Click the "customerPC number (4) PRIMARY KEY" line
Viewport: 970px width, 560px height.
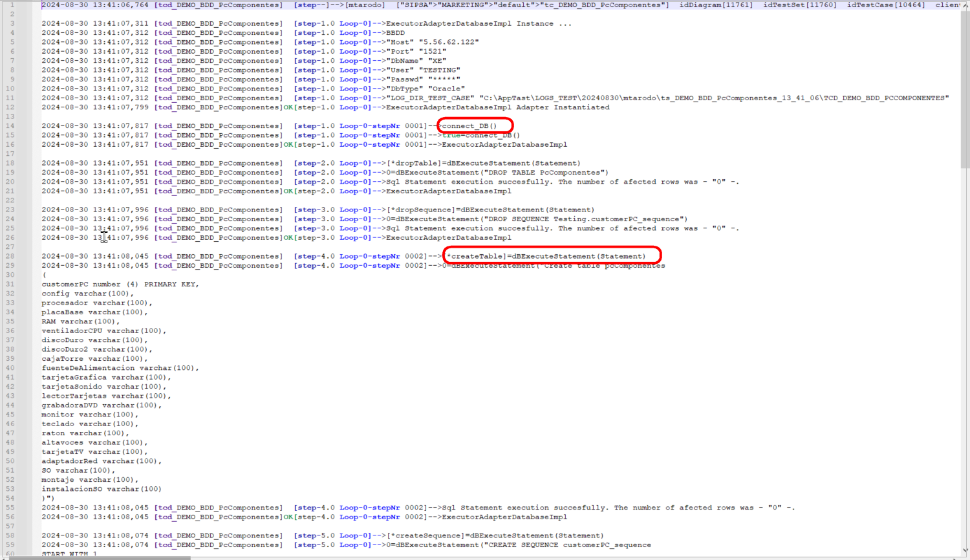click(x=120, y=284)
